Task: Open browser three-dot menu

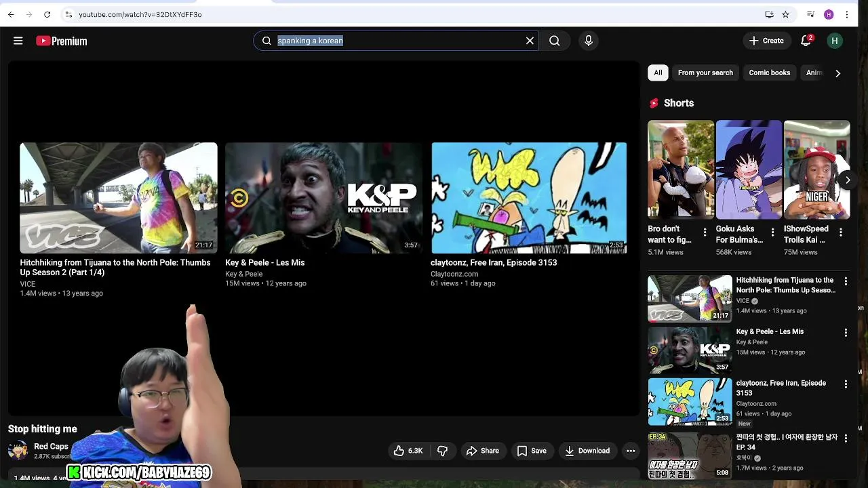Action: pyautogui.click(x=847, y=14)
